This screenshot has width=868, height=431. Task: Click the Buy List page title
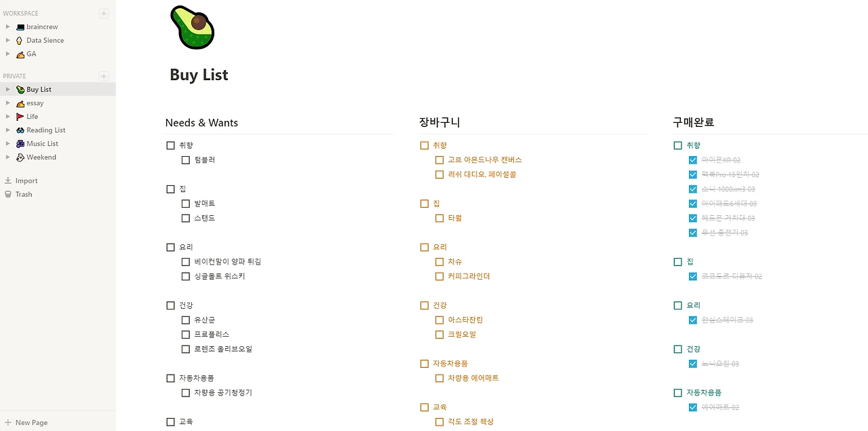[x=199, y=75]
